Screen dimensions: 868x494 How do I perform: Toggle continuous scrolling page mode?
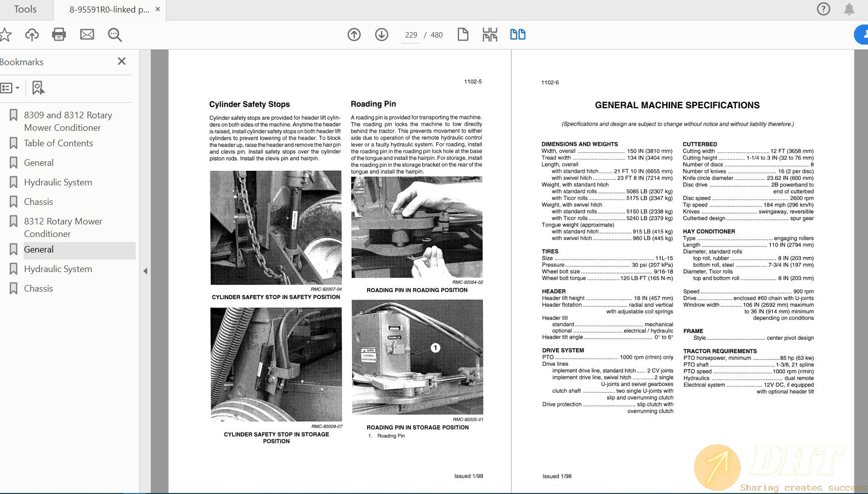pos(490,34)
